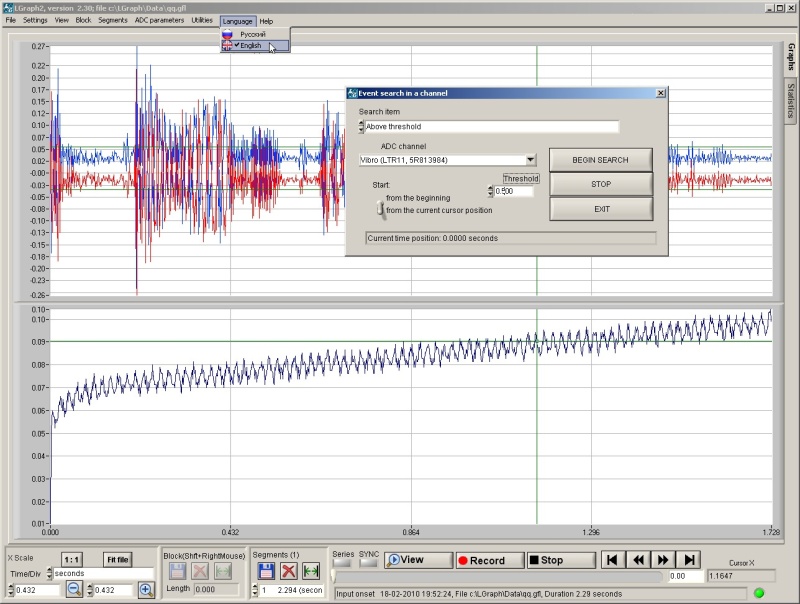Click the Cursor X value field 1.1647

741,576
